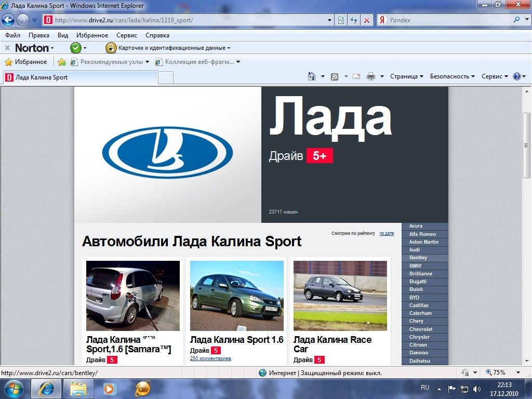Open silver Kalina Sport Samara car photo
The height and width of the screenshot is (399, 532).
[x=133, y=296]
